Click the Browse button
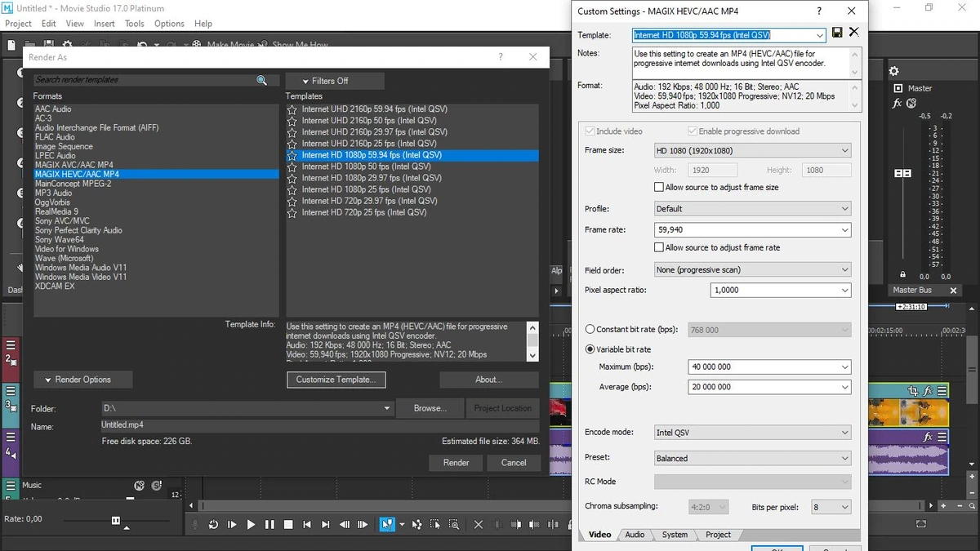 (x=430, y=408)
